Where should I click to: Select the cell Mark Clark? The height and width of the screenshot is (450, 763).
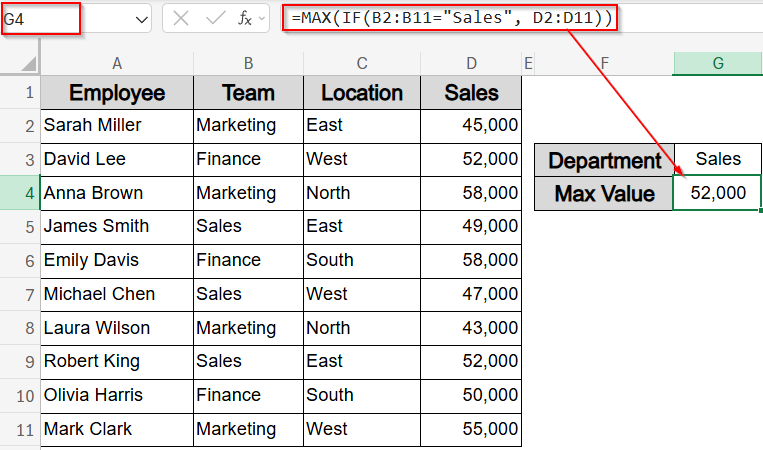coord(117,430)
